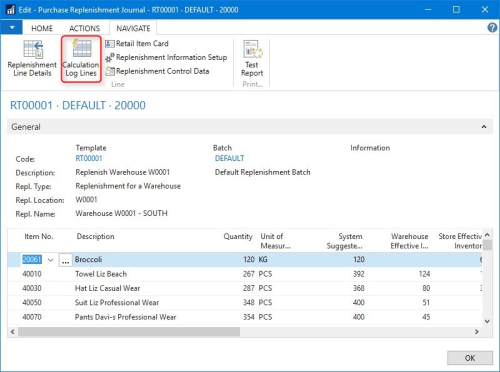Click system suggested 392 cell

click(359, 274)
